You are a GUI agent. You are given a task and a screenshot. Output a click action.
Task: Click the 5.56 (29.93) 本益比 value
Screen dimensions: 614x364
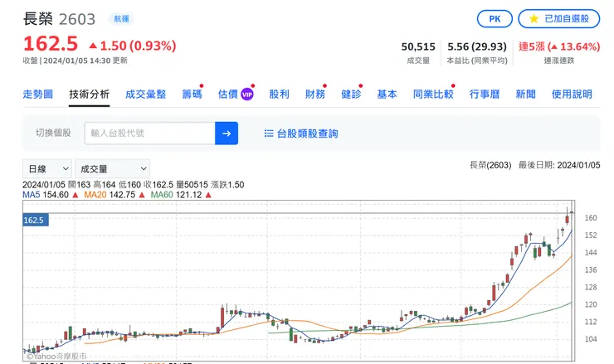click(x=477, y=46)
